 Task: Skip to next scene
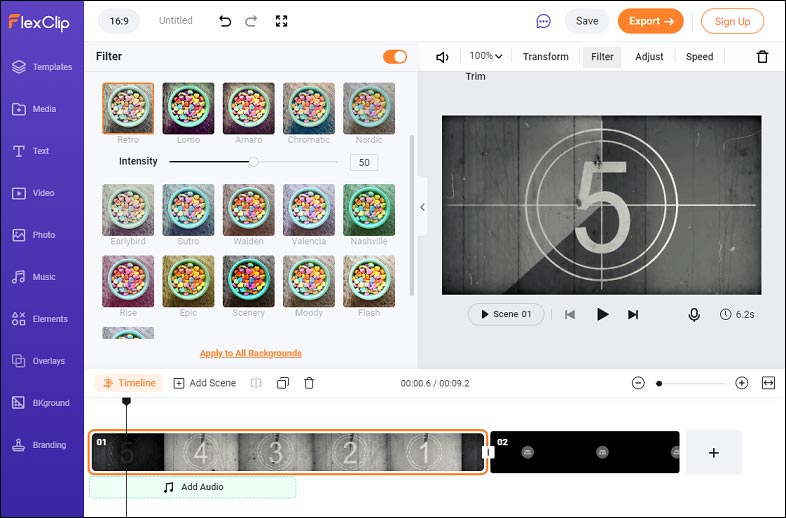(633, 314)
